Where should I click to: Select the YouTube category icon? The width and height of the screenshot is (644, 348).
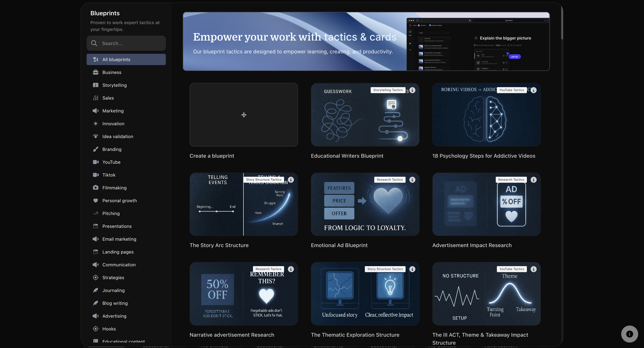(96, 162)
